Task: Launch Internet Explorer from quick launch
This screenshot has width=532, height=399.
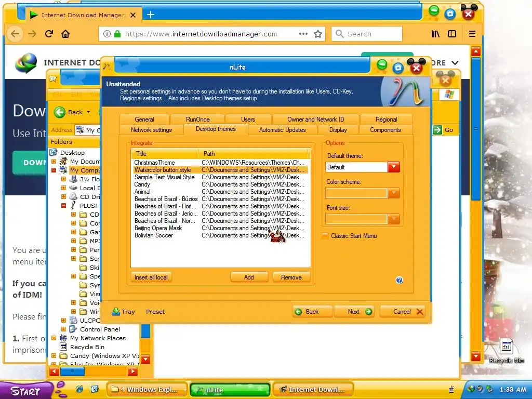Action: (79, 389)
